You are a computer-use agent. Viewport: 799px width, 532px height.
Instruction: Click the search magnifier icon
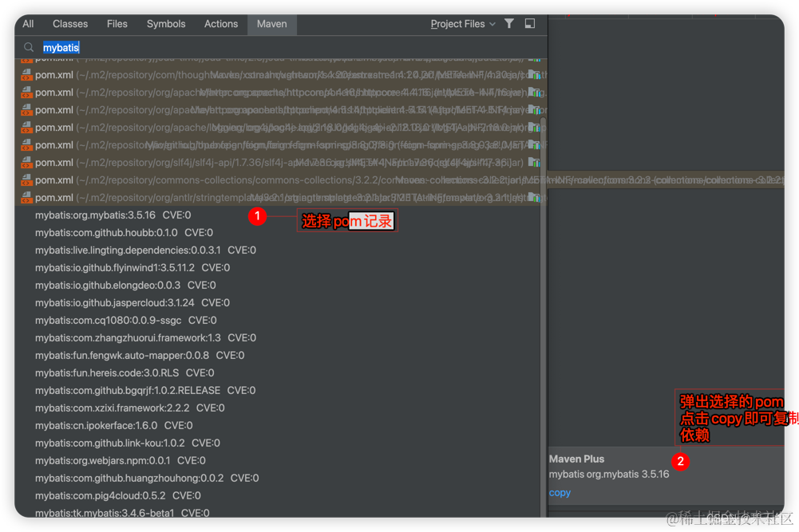point(29,47)
